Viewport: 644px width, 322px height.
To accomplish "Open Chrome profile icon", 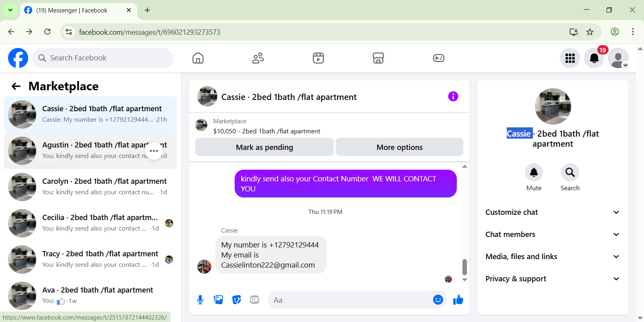I will pyautogui.click(x=615, y=32).
